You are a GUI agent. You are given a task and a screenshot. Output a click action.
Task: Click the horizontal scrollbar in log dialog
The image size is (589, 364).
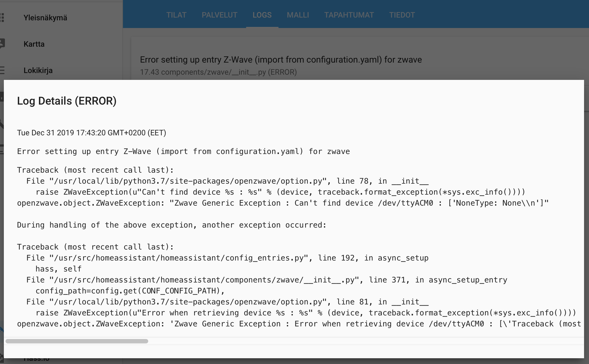(x=77, y=341)
